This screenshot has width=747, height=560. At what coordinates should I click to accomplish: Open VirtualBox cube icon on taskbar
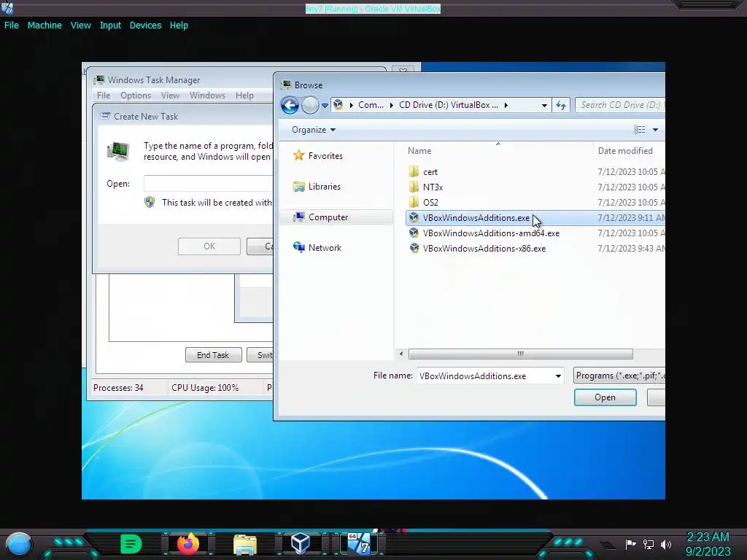click(x=301, y=544)
